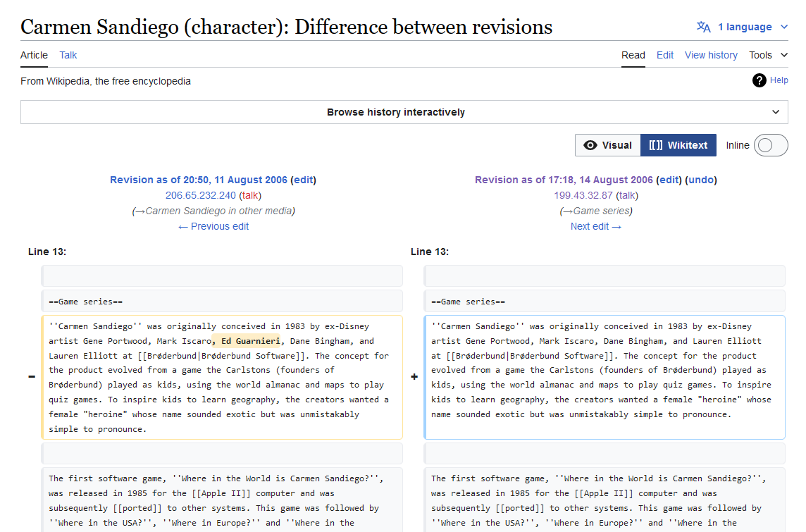Image resolution: width=806 pixels, height=532 pixels.
Task: Click the Game series section arrow
Action: (567, 211)
